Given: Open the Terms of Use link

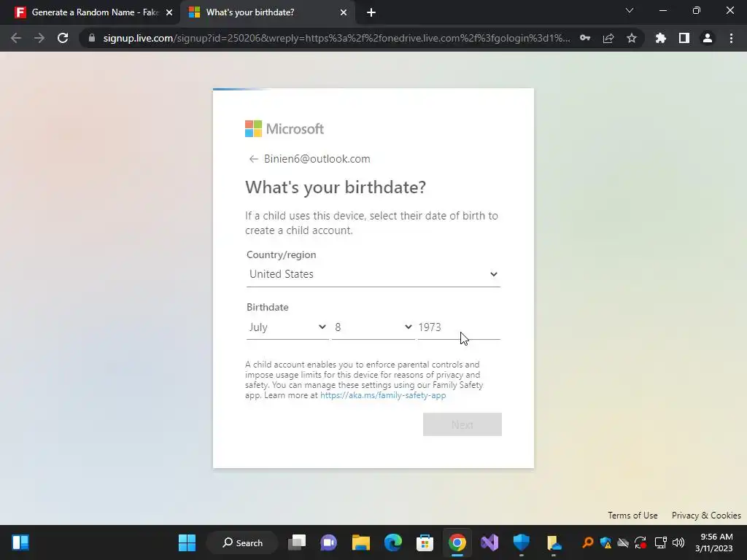Looking at the screenshot, I should [632, 516].
